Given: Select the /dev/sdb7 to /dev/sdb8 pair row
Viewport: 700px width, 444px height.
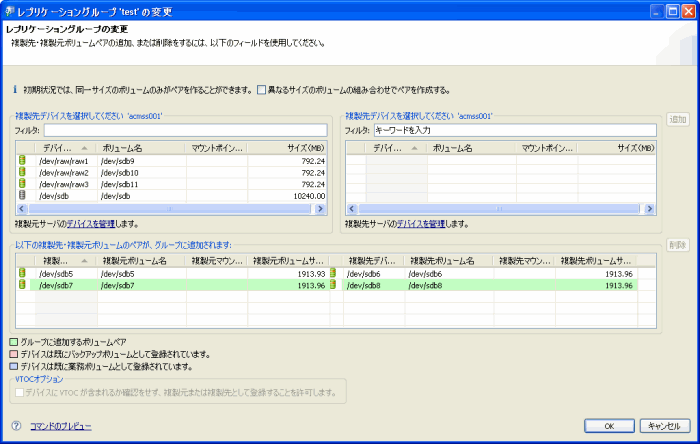Looking at the screenshot, I should click(180, 285).
